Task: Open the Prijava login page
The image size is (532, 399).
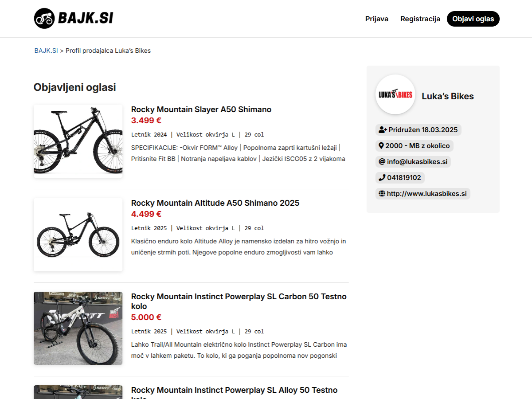Action: [x=377, y=19]
